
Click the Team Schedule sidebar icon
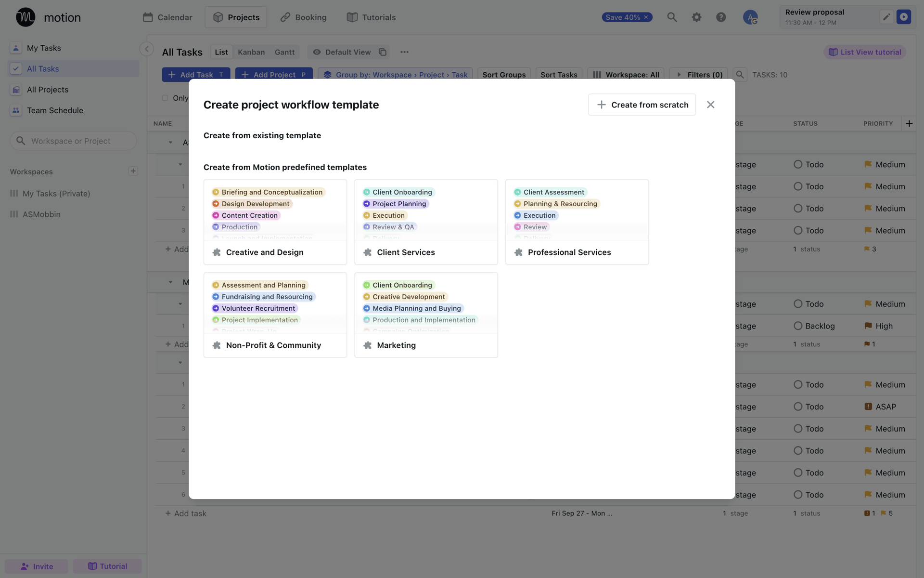tap(16, 110)
